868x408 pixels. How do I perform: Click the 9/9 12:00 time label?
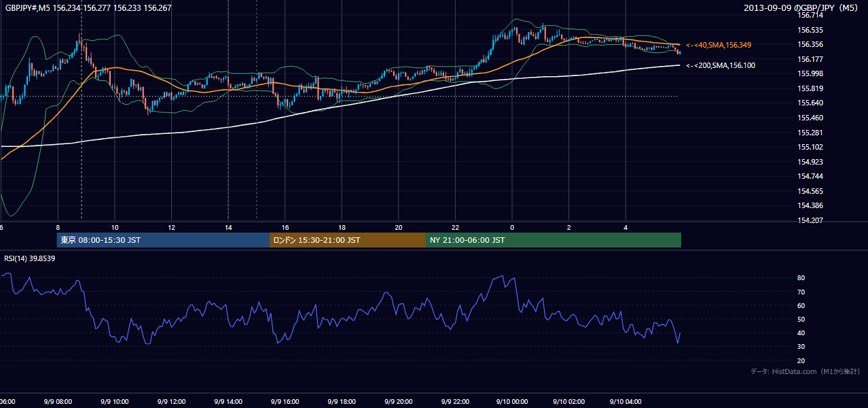(171, 402)
